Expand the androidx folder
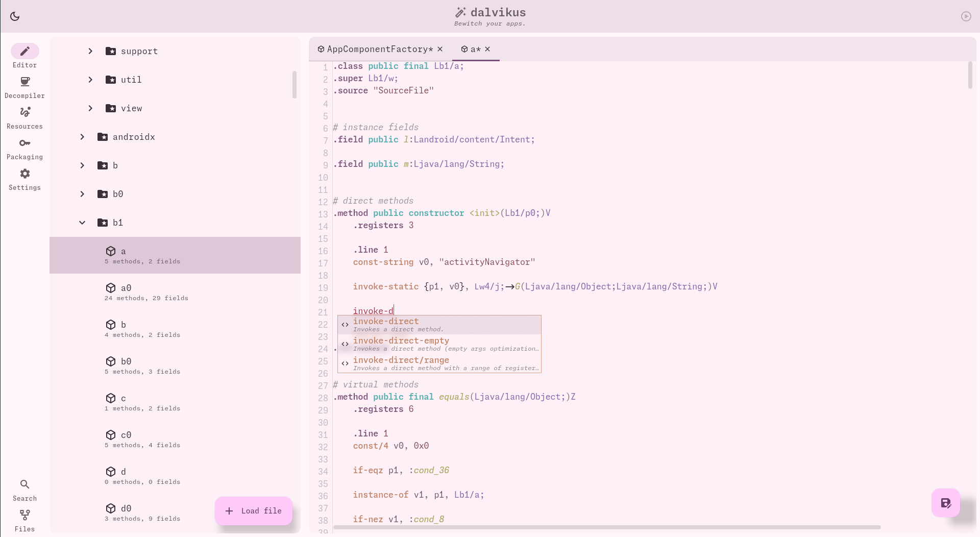Image resolution: width=980 pixels, height=537 pixels. (82, 137)
